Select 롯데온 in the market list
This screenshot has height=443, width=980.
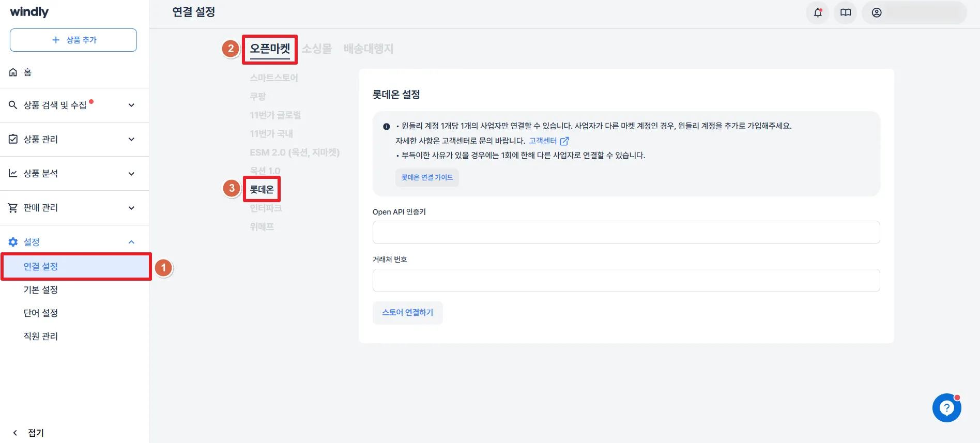tap(262, 189)
